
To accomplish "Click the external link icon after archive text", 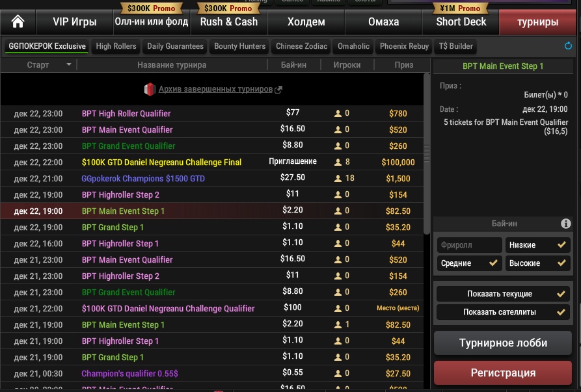I will 278,90.
